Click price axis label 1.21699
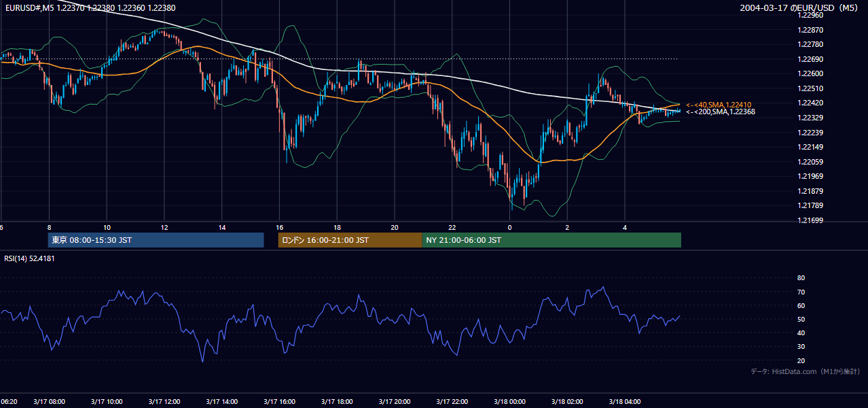868x408 pixels. point(810,220)
